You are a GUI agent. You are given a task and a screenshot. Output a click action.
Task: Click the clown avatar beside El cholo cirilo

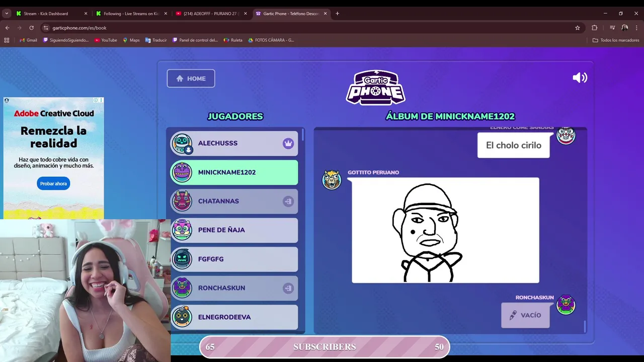(x=566, y=136)
